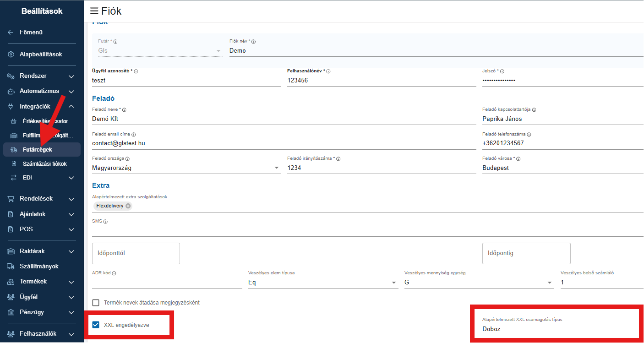The width and height of the screenshot is (644, 343).
Task: Expand the Automatizmus menu chevron
Action: 71,91
